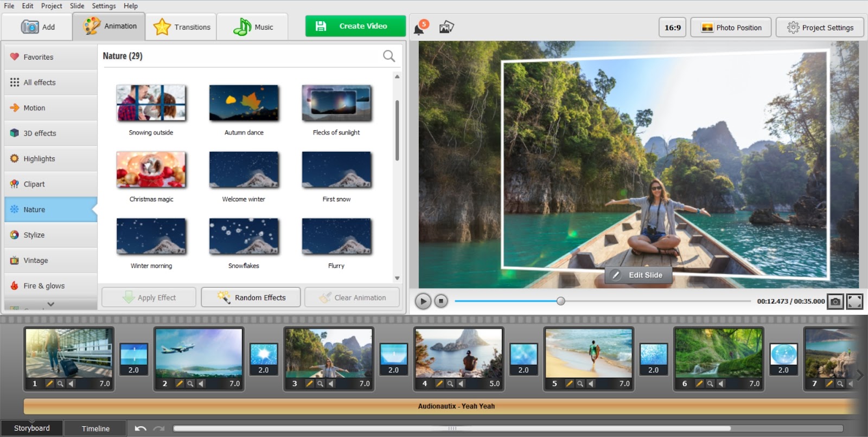Play the slideshow preview
This screenshot has height=437, width=868.
[x=423, y=301]
